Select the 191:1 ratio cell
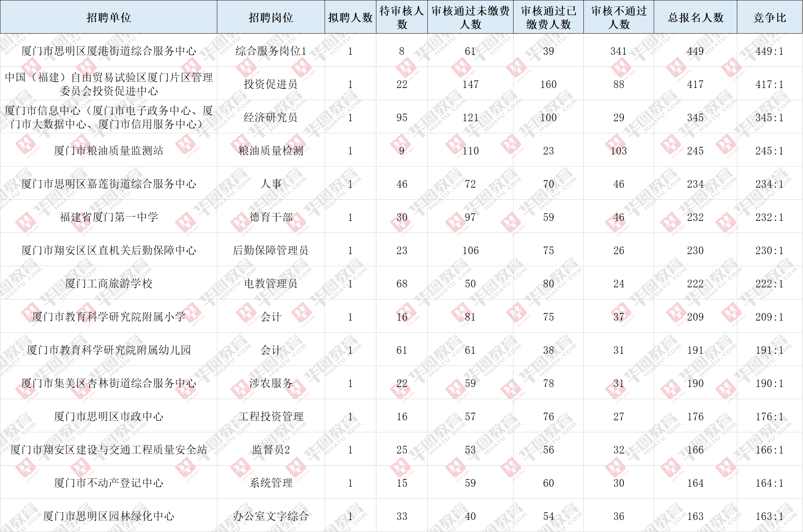The width and height of the screenshot is (803, 532). click(x=770, y=349)
